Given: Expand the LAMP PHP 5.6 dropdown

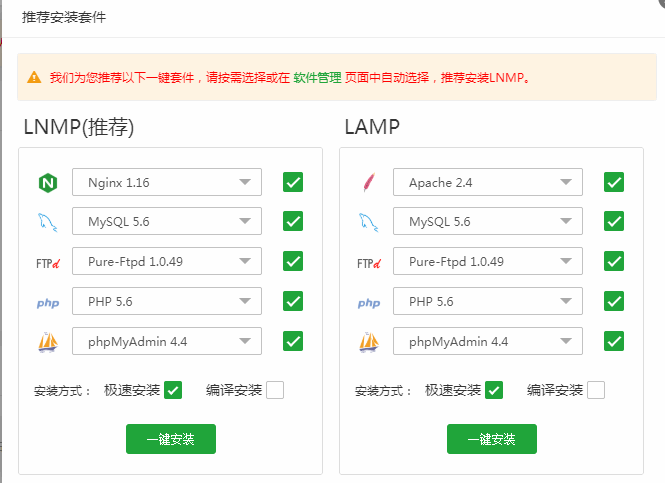Looking at the screenshot, I should click(x=488, y=301).
